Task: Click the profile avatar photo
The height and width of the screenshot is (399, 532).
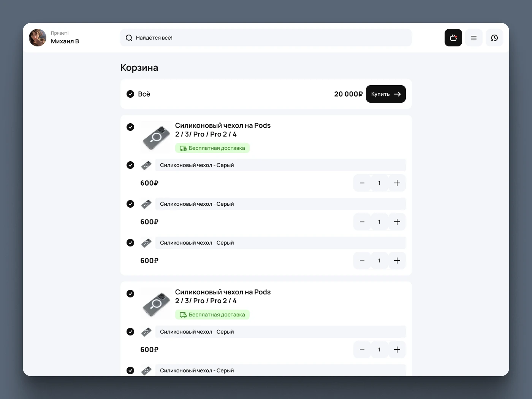Action: click(x=37, y=38)
